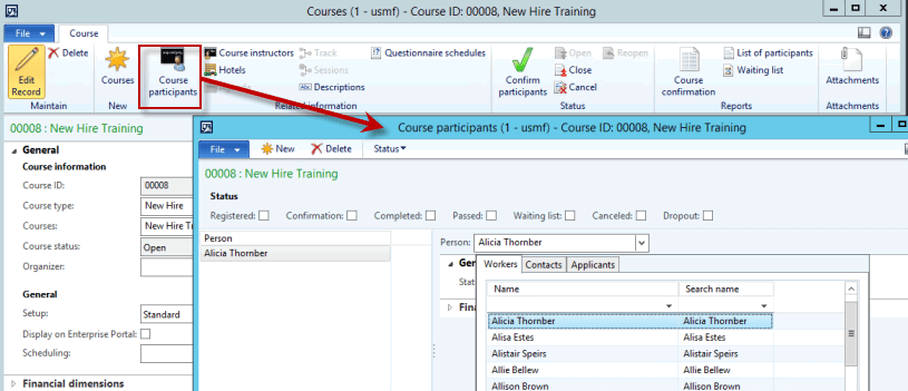Expand Financial dimensions in Courses form
This screenshot has width=908, height=391.
(14, 383)
